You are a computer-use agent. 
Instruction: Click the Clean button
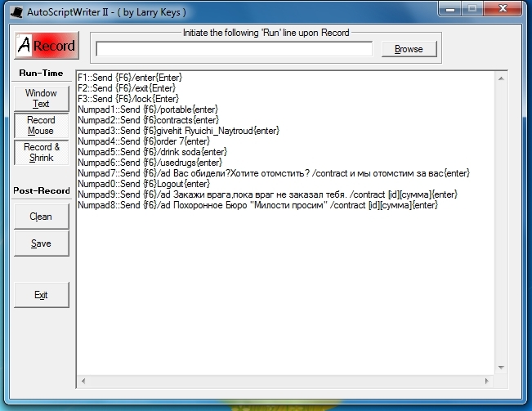41,217
